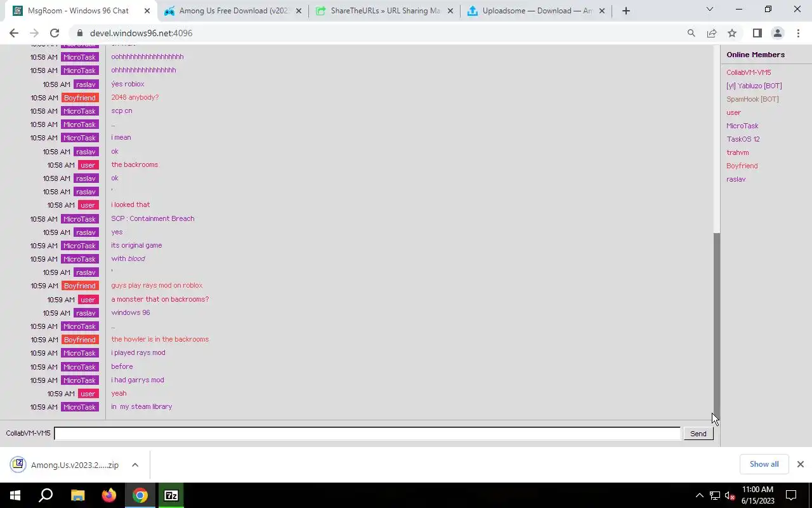
Task: Close the MsgRoom tab
Action: [147, 11]
